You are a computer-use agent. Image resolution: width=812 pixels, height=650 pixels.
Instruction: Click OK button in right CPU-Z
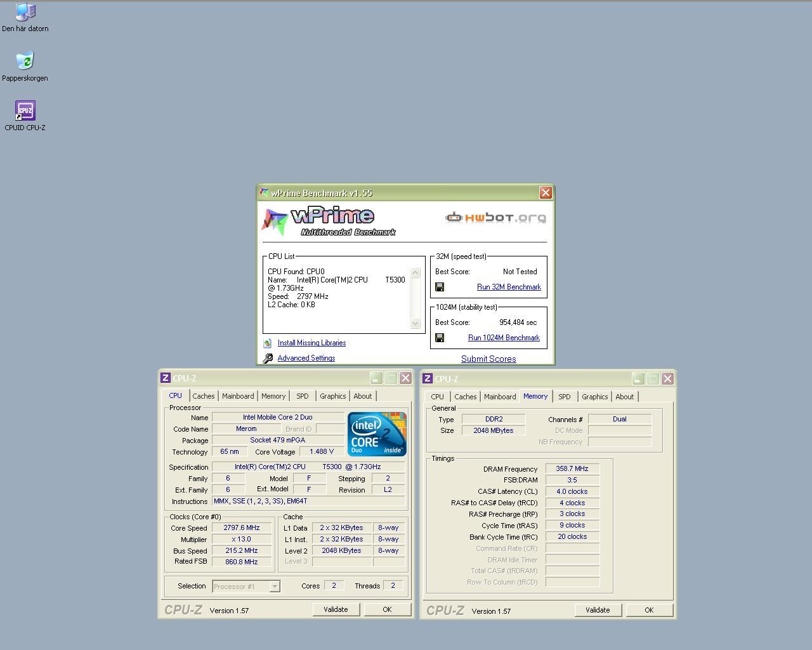[x=649, y=610]
